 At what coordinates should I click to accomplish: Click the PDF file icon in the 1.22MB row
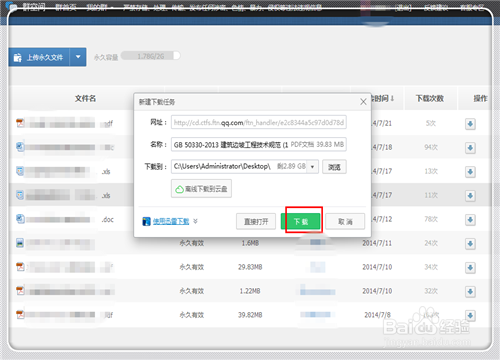[20, 291]
